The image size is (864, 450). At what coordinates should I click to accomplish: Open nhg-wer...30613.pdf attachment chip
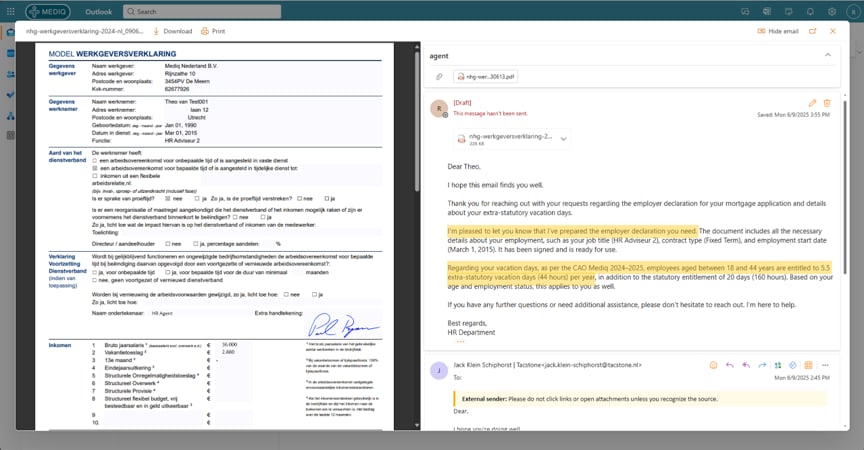pos(485,77)
